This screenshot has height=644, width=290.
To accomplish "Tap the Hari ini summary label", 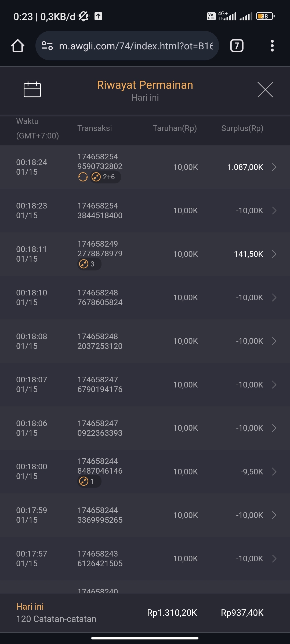I will tap(30, 606).
